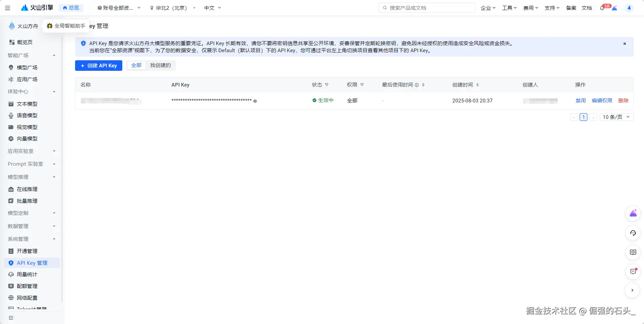Show help tooltip for 最后使用时间

[x=417, y=85]
